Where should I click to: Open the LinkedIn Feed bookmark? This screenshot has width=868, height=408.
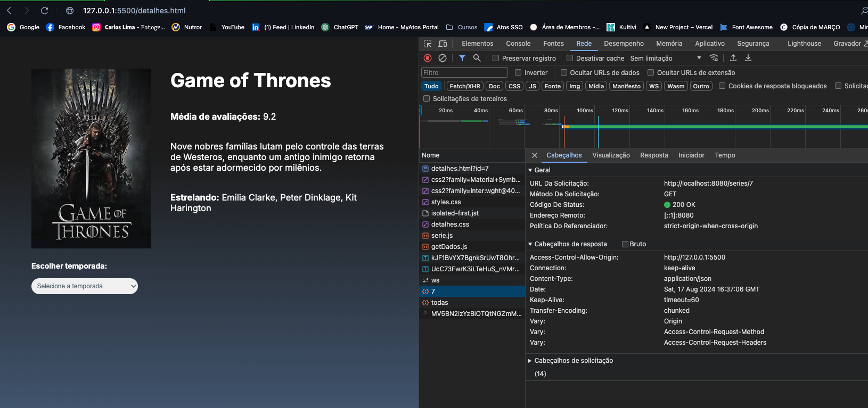[x=283, y=27]
